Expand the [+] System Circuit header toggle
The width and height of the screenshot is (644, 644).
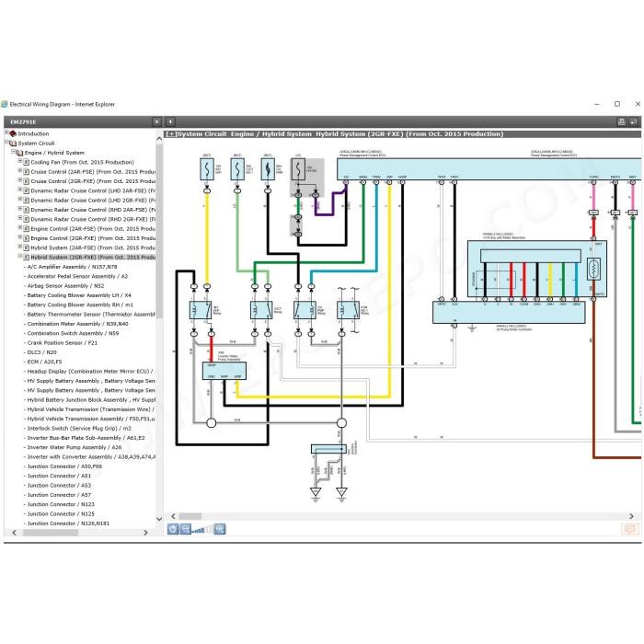pos(171,134)
